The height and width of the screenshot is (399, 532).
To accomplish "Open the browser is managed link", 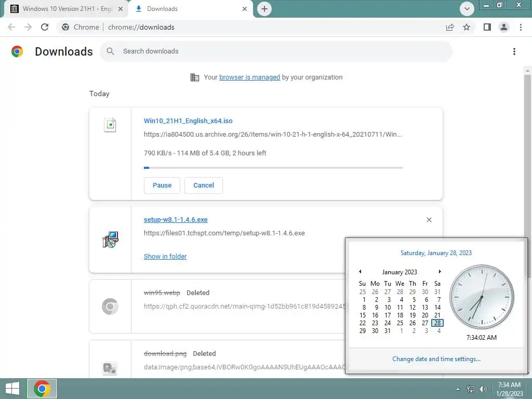I will (249, 77).
